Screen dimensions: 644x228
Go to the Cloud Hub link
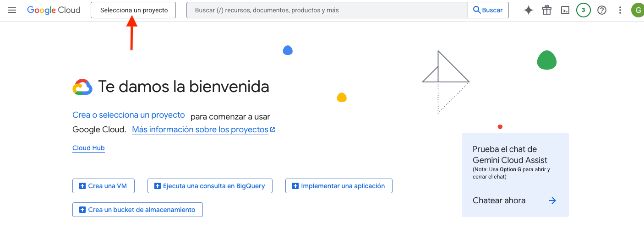coord(88,148)
